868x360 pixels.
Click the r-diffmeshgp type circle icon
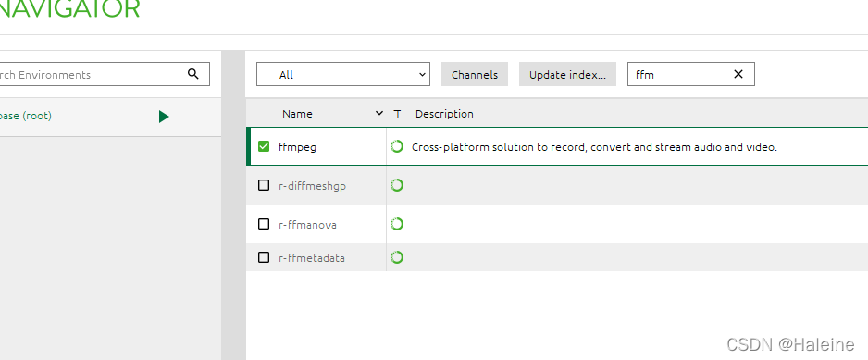397,185
